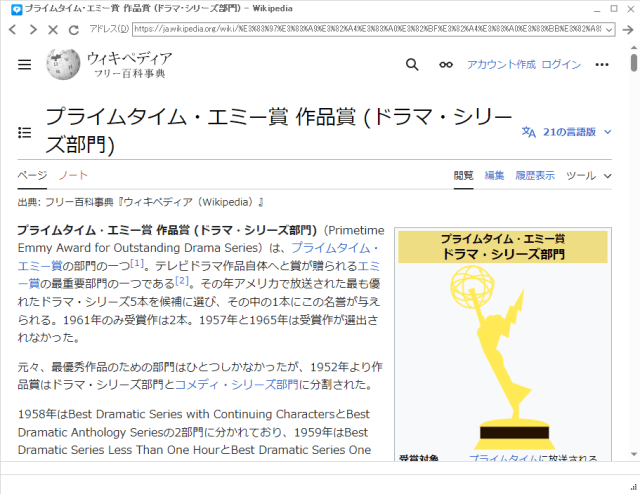This screenshot has height=494, width=640.
Task: Go back with the browser back arrow
Action: click(13, 29)
